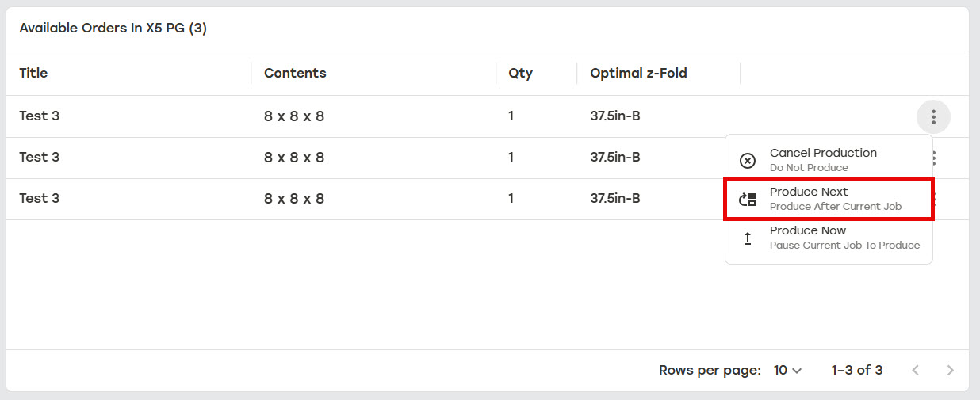Sort by the Title column header
This screenshot has height=400, width=980.
[33, 73]
